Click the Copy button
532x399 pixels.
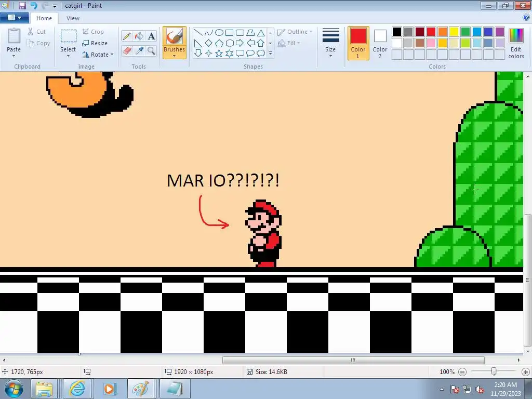pos(38,44)
